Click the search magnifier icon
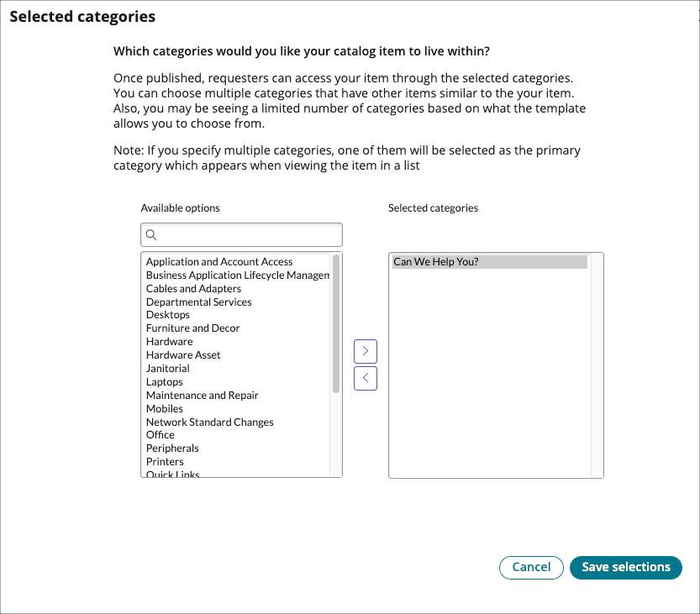700x614 pixels. click(151, 234)
